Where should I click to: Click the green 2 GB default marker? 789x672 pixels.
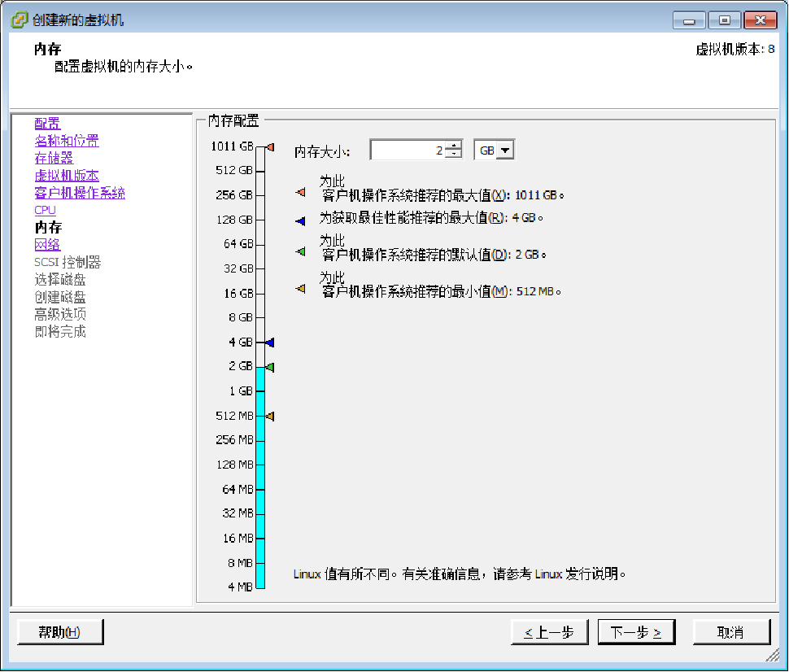click(270, 368)
